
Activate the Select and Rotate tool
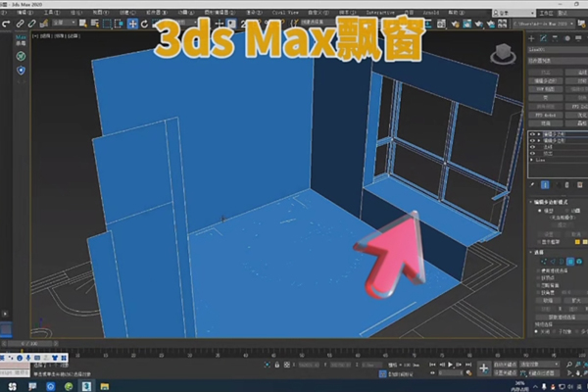tap(144, 24)
